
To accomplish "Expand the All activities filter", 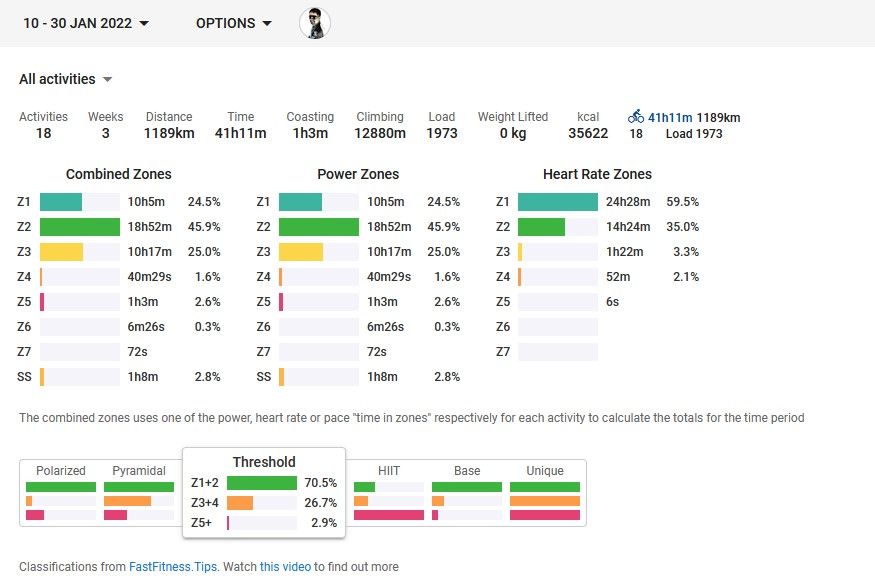I will [x=66, y=79].
